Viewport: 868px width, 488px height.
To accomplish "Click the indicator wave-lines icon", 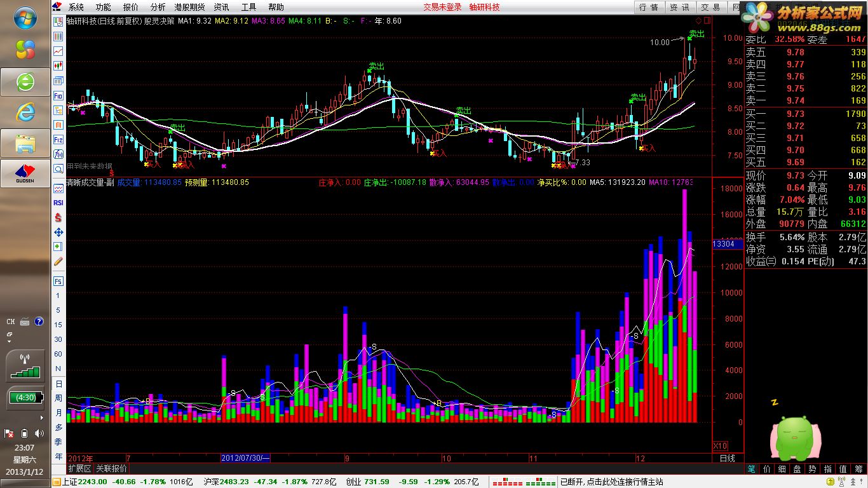I will [x=58, y=188].
